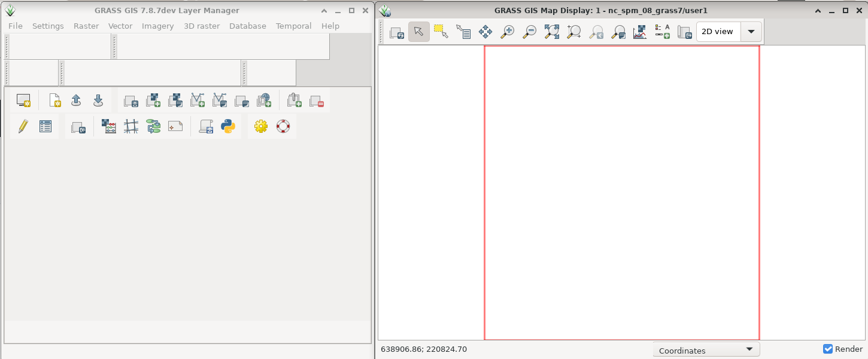868x359 pixels.
Task: Add map elements overlay in display
Action: pos(662,32)
